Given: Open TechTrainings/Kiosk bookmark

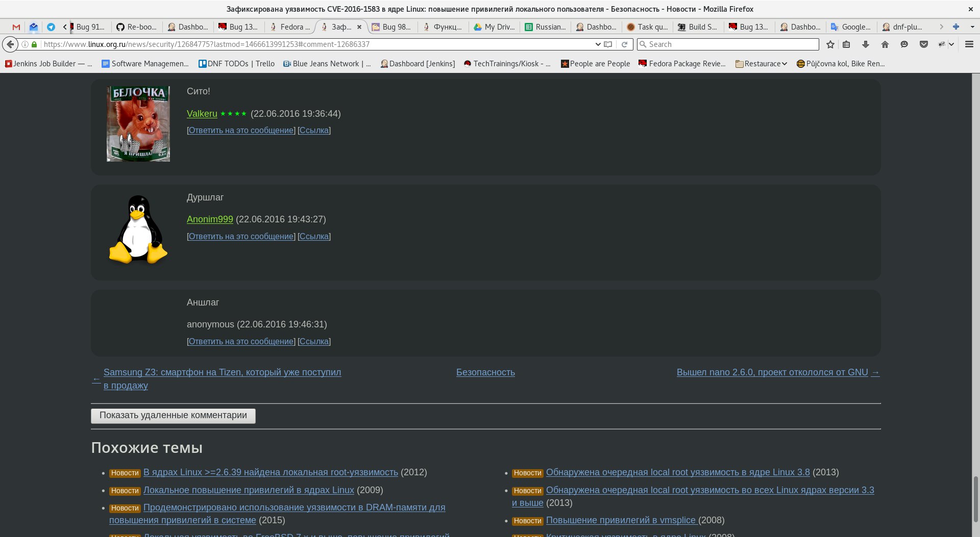Looking at the screenshot, I should point(507,64).
